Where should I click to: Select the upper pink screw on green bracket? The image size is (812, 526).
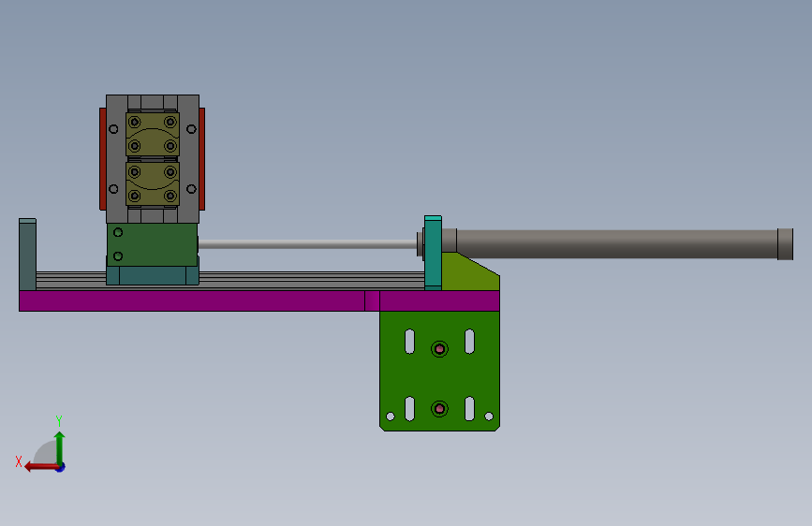(439, 349)
